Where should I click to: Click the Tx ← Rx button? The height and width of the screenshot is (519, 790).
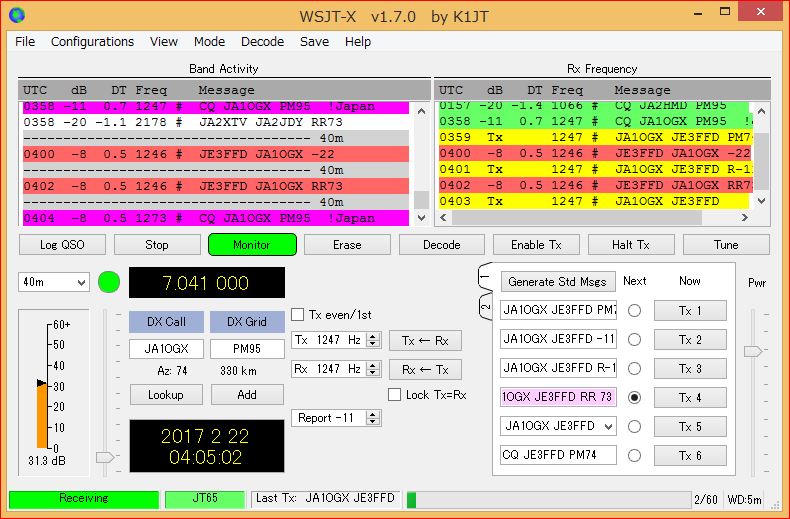425,340
